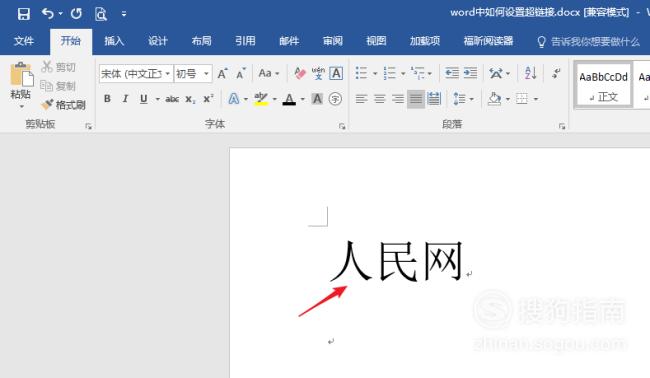Undo the last action

[x=48, y=14]
